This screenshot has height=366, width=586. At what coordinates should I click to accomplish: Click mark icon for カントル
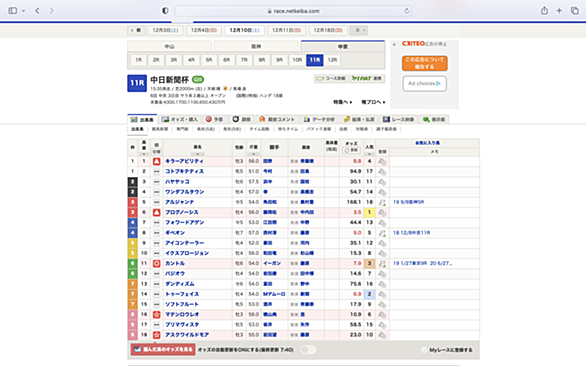click(x=157, y=264)
